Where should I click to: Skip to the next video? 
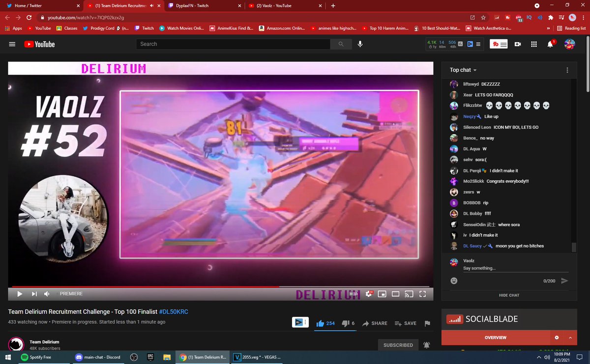[34, 294]
